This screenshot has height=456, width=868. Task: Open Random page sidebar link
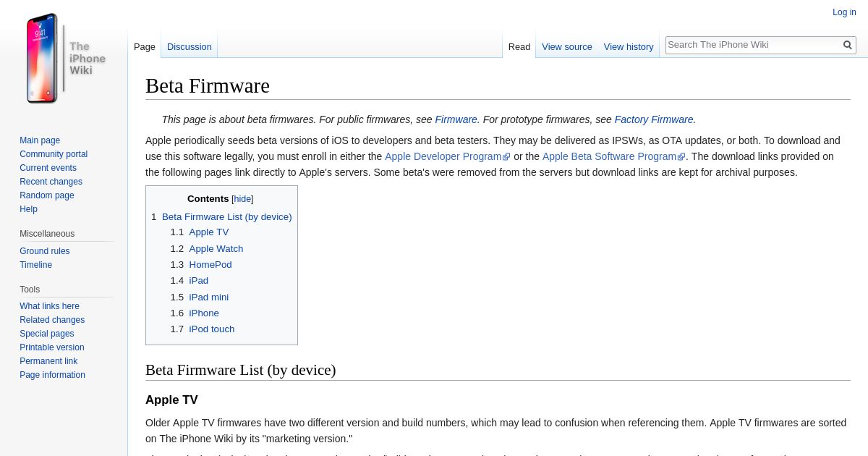[47, 195]
